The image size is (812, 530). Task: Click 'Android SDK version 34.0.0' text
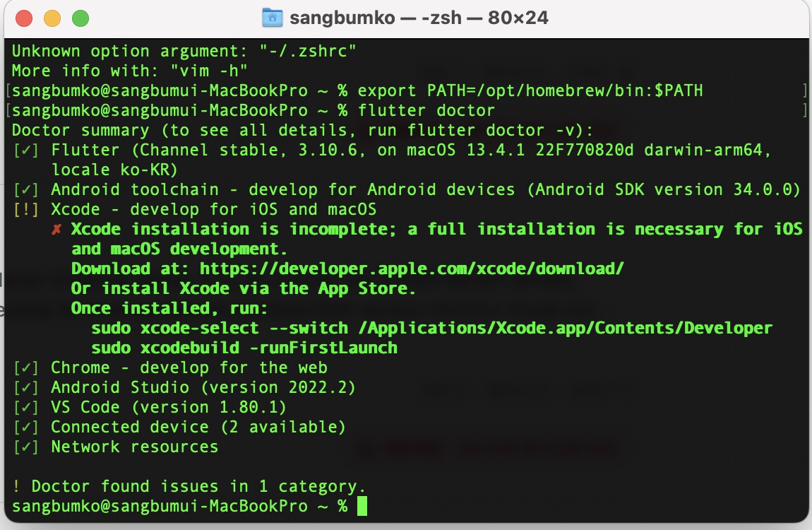click(x=664, y=189)
